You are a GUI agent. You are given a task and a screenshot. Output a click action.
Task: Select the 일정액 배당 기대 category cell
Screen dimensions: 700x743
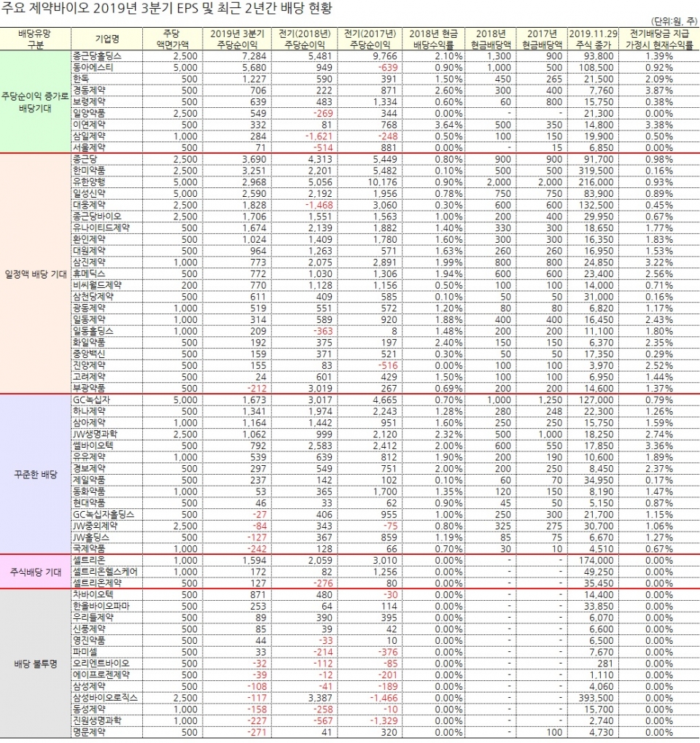coord(36,273)
